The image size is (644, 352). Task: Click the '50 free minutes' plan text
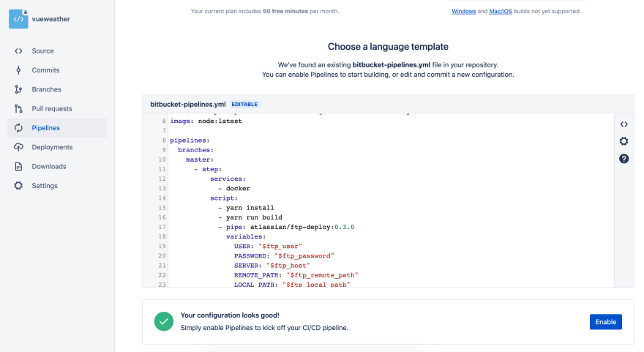click(285, 11)
